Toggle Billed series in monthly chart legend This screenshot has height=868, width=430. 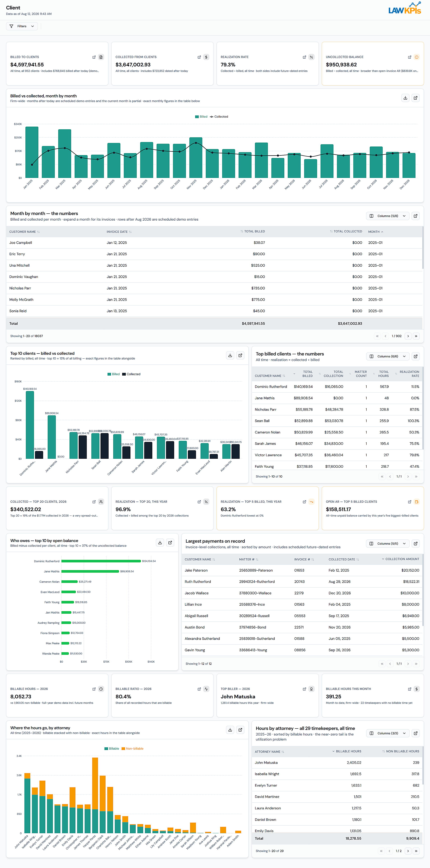[201, 117]
